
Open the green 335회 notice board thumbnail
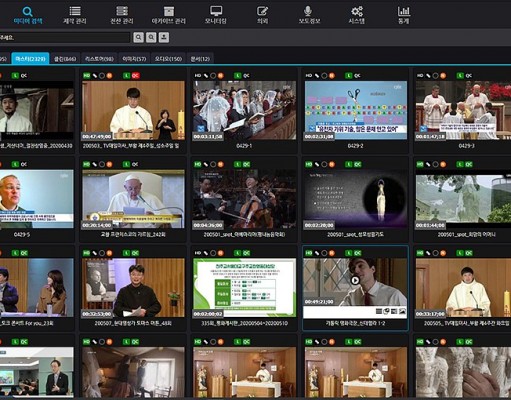click(x=244, y=288)
